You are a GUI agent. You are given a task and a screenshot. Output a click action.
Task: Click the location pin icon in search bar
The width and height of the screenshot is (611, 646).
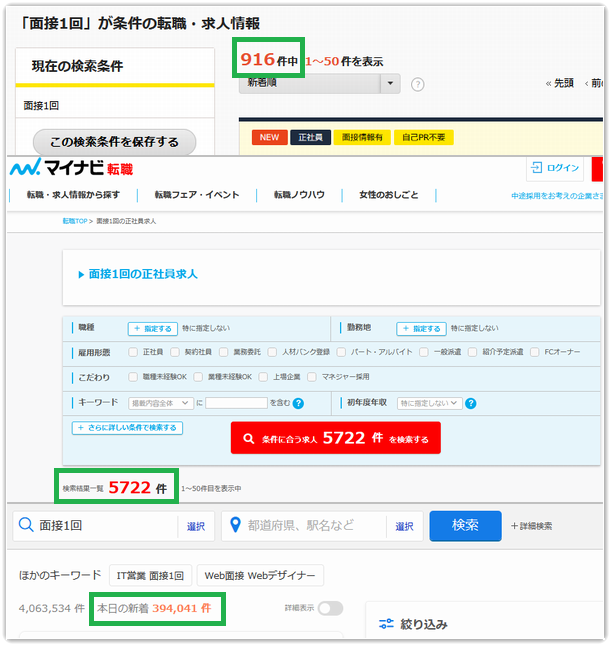[234, 525]
